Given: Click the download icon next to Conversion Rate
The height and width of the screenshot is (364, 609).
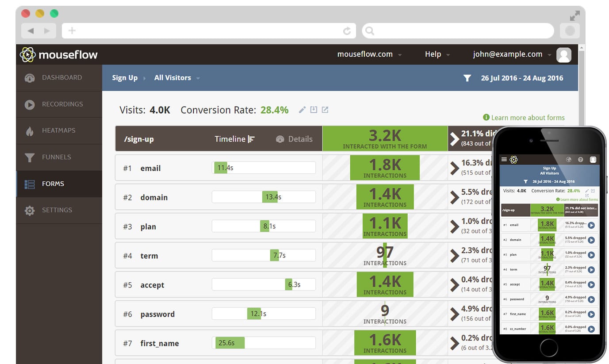Looking at the screenshot, I should click(x=314, y=110).
